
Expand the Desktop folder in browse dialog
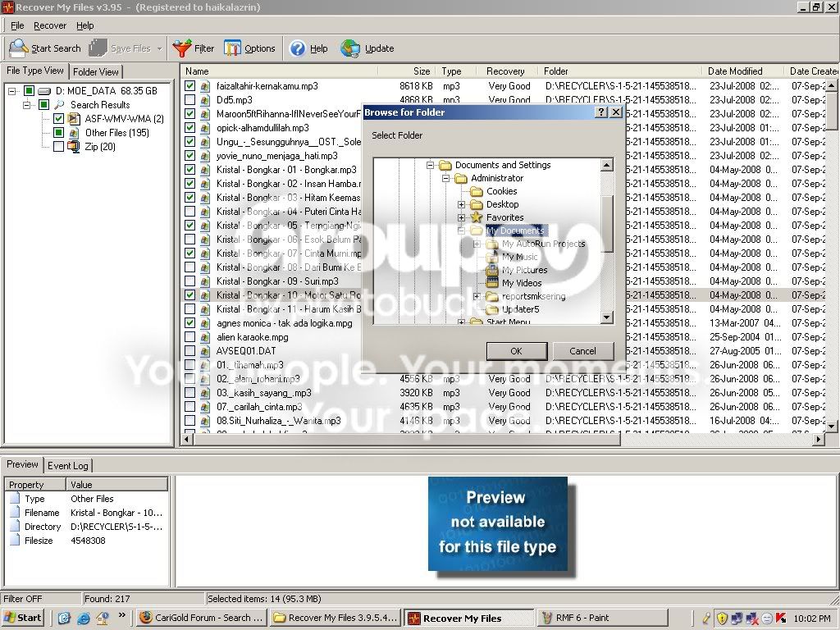(x=461, y=204)
